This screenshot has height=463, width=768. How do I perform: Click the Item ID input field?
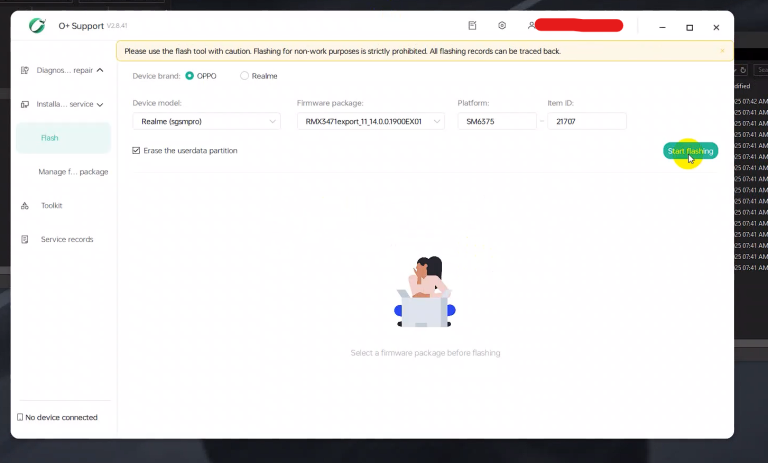click(586, 121)
